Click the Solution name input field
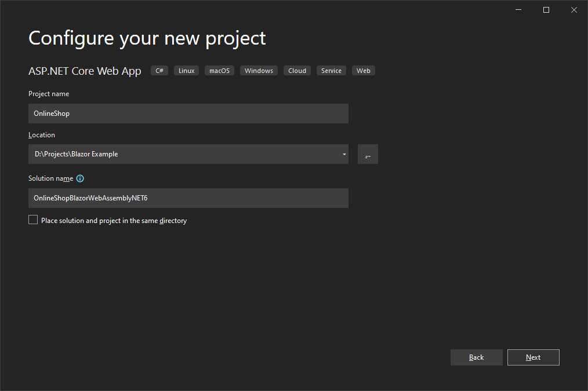This screenshot has width=588, height=391. click(x=188, y=198)
